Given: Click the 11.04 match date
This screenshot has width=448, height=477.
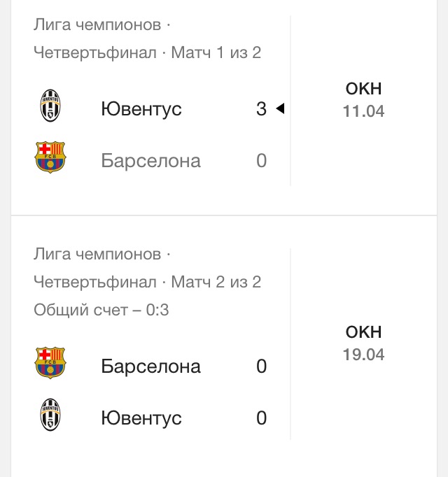Looking at the screenshot, I should [363, 111].
